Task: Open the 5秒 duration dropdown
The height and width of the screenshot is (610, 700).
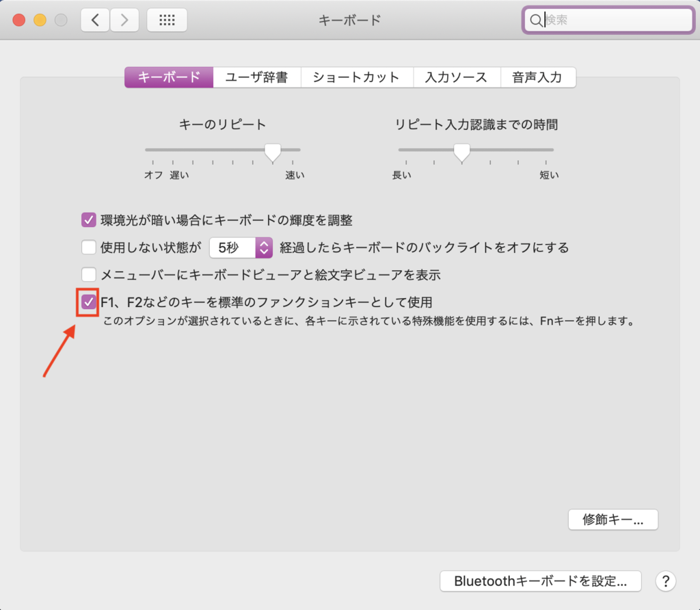Action: 241,248
